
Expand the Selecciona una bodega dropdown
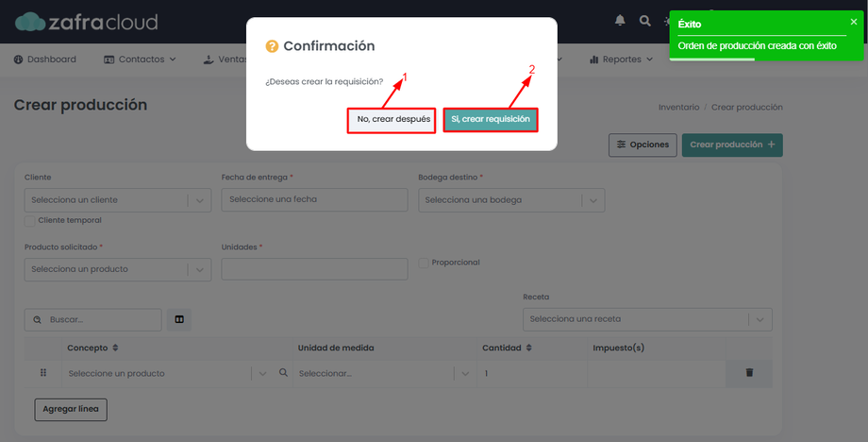click(x=510, y=200)
